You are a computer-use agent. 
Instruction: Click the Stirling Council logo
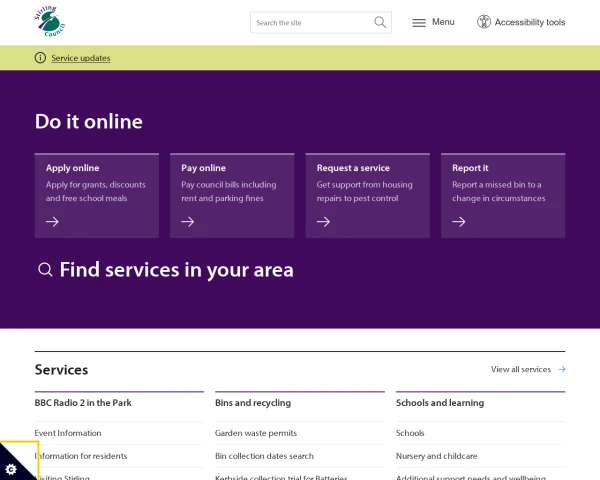point(50,21)
